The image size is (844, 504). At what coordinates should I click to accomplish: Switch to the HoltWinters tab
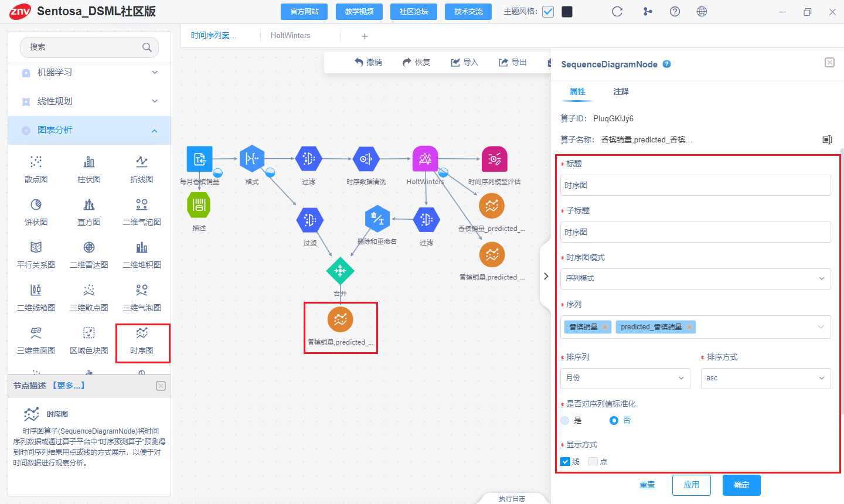click(x=290, y=36)
